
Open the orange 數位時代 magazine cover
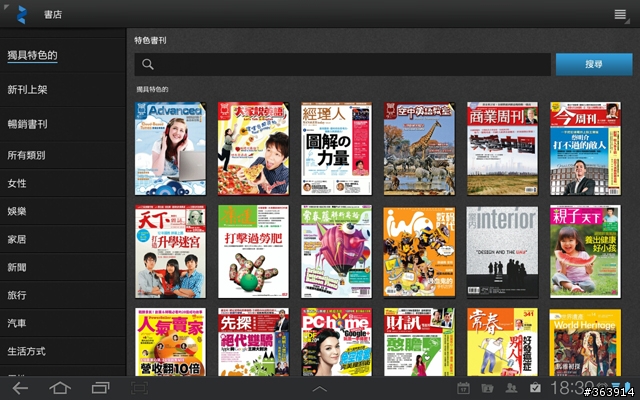[419, 252]
